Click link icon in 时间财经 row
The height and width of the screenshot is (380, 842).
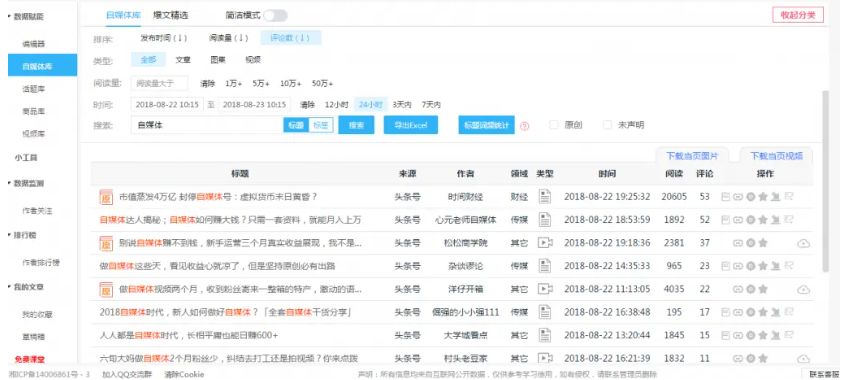(737, 197)
